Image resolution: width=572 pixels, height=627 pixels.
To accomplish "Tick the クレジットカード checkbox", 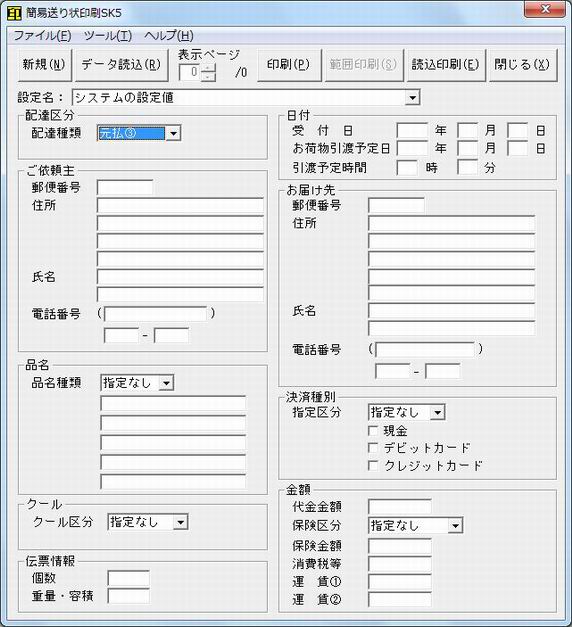I will pyautogui.click(x=373, y=465).
